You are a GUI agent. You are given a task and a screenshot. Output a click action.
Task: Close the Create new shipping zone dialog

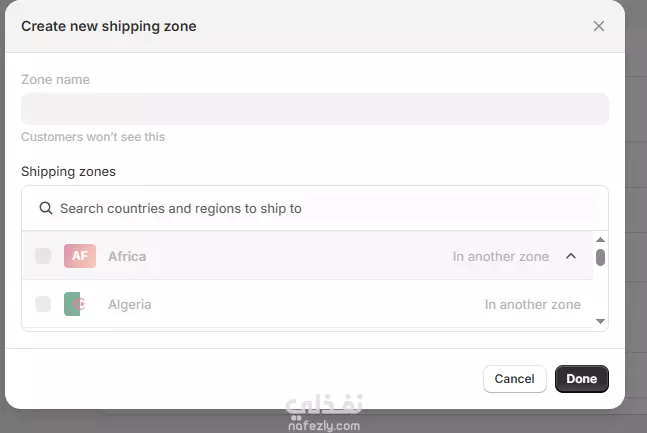point(599,26)
